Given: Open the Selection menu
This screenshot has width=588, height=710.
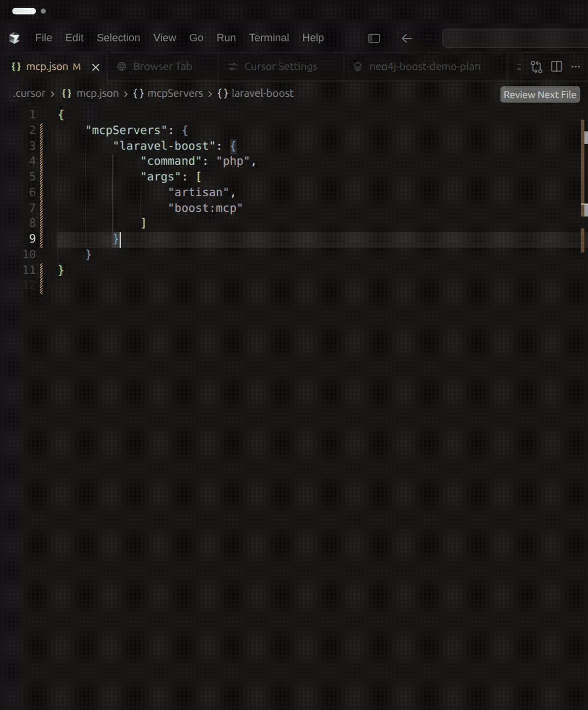Looking at the screenshot, I should click(x=118, y=38).
